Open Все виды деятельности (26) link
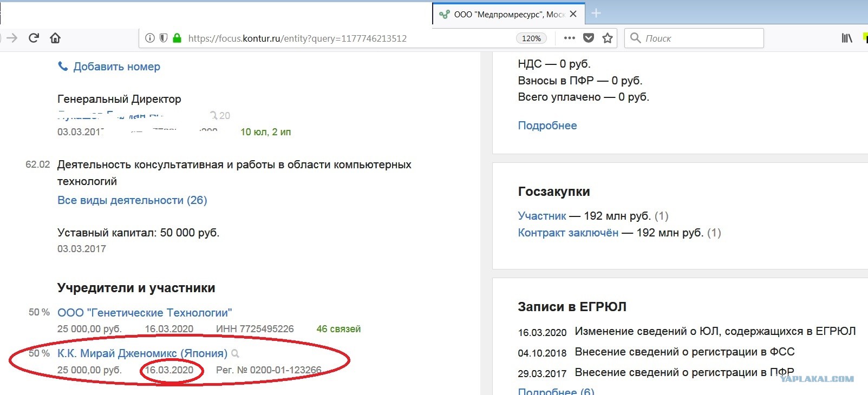 point(132,200)
